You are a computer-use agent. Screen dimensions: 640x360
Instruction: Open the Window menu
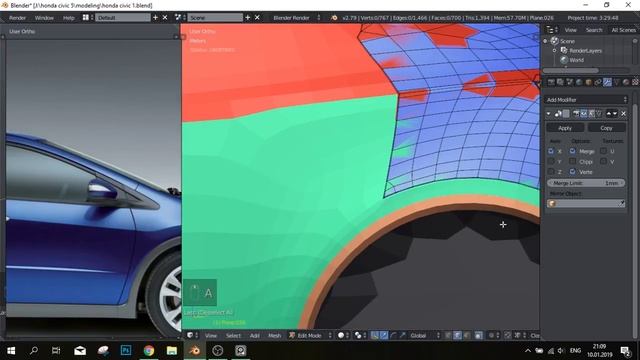[44, 18]
